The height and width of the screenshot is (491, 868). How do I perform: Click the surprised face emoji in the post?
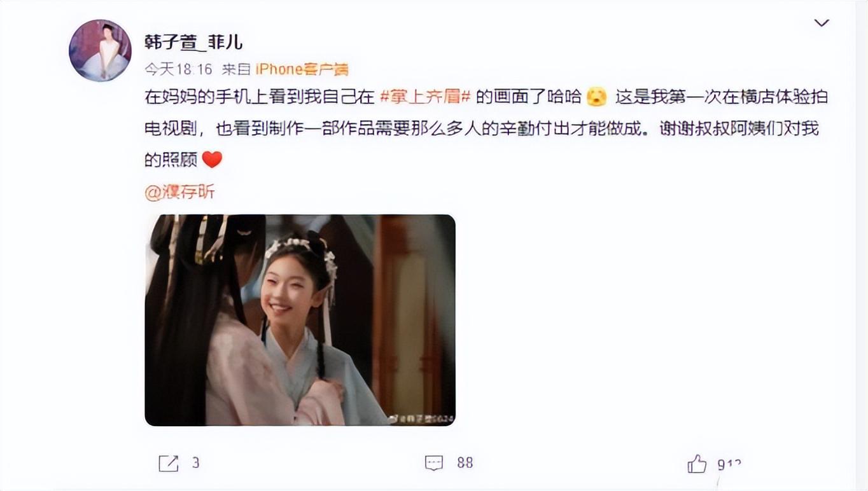click(x=596, y=97)
